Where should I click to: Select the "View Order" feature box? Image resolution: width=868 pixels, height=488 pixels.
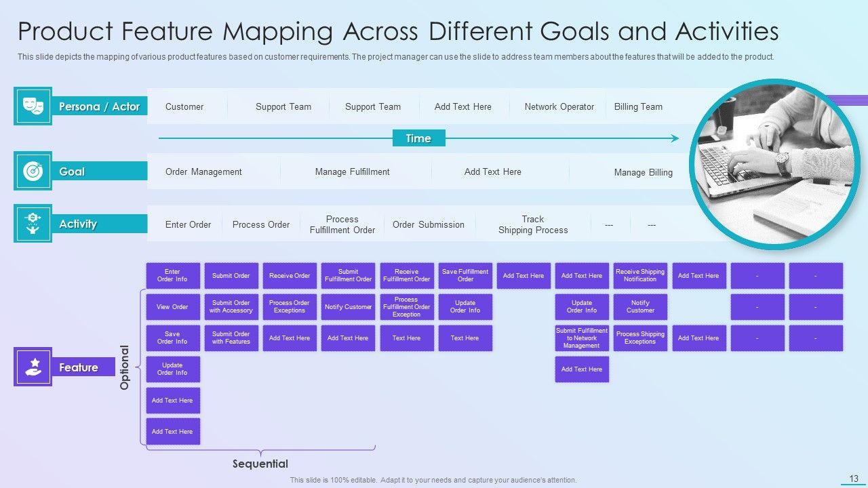(173, 307)
